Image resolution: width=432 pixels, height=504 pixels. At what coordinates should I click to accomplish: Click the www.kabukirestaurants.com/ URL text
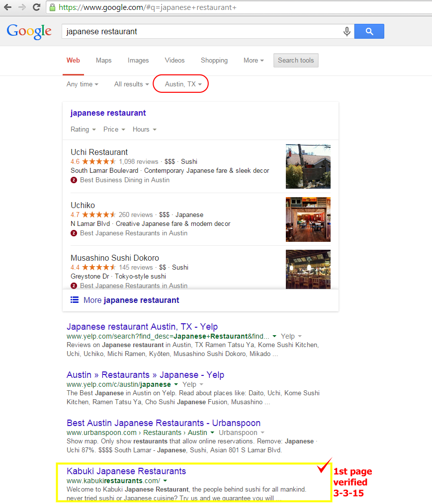[x=113, y=481]
